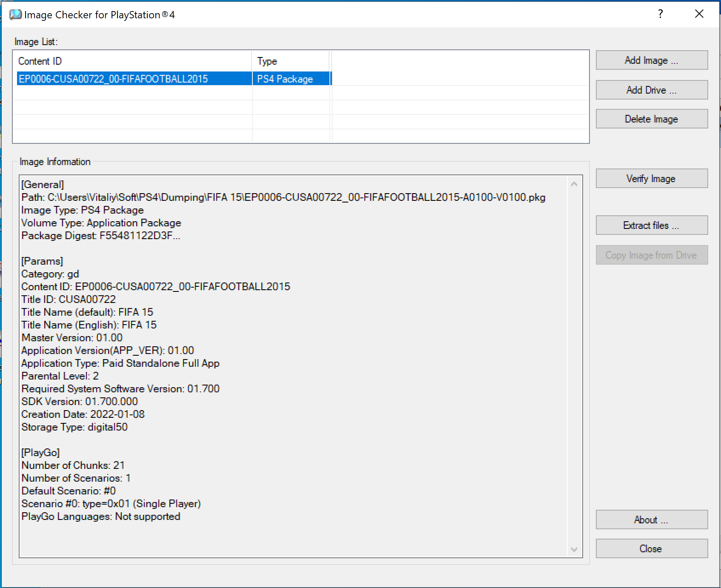
Task: Click the Application Version(APP_VER) line
Action: coord(108,351)
